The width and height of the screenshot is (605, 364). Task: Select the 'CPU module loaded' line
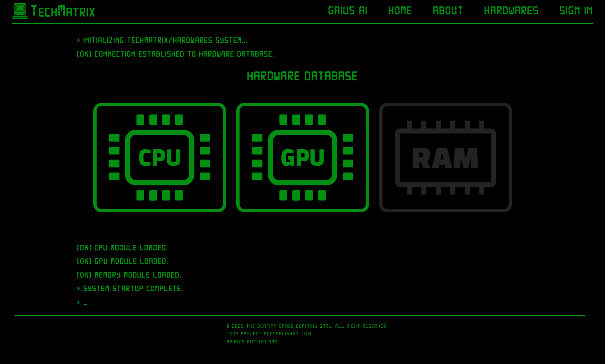[x=122, y=248]
